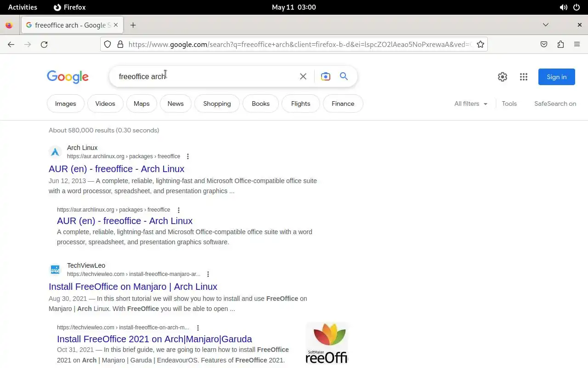588x368 pixels.
Task: Open the Activities overview
Action: [x=23, y=7]
